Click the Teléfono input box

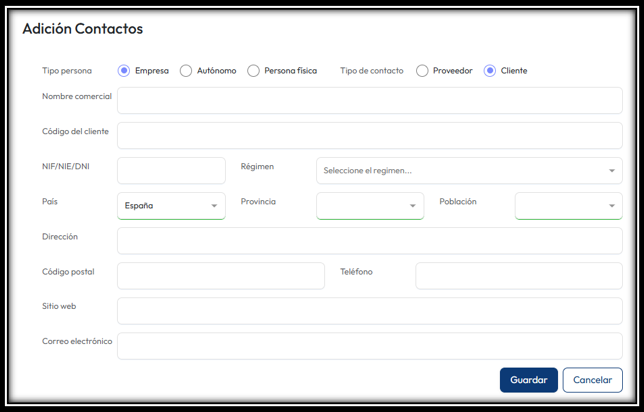point(519,276)
